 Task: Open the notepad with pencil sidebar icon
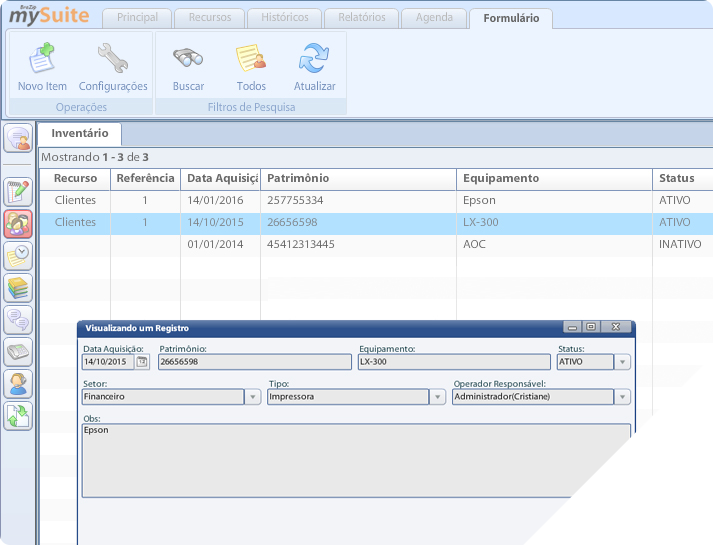pos(18,191)
